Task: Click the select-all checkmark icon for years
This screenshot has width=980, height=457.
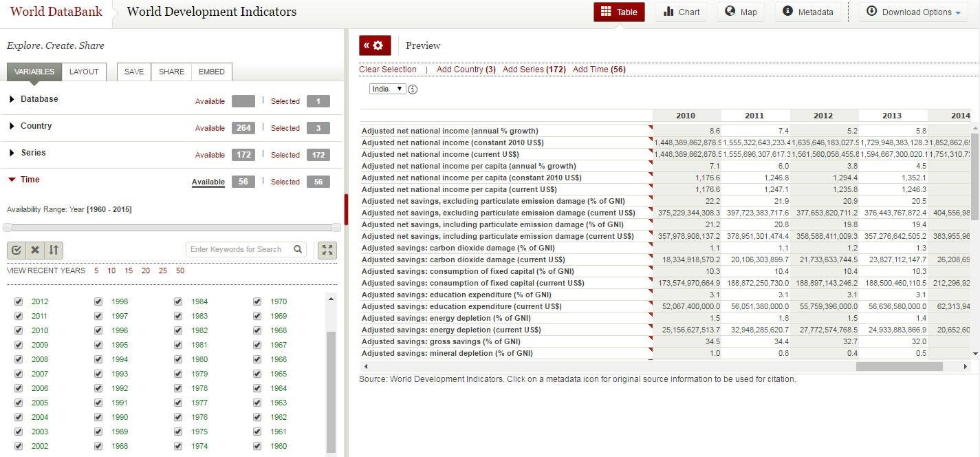Action: tap(17, 250)
